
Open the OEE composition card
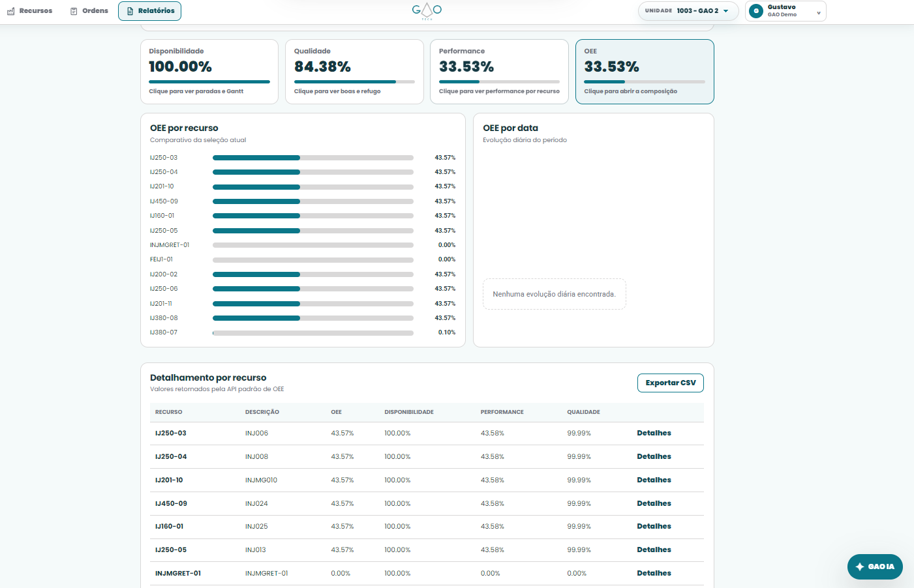pyautogui.click(x=645, y=72)
